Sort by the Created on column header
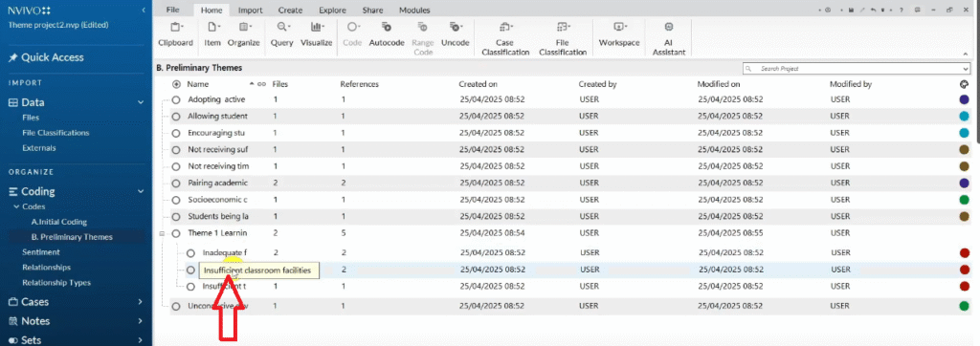980x346 pixels. click(x=479, y=84)
